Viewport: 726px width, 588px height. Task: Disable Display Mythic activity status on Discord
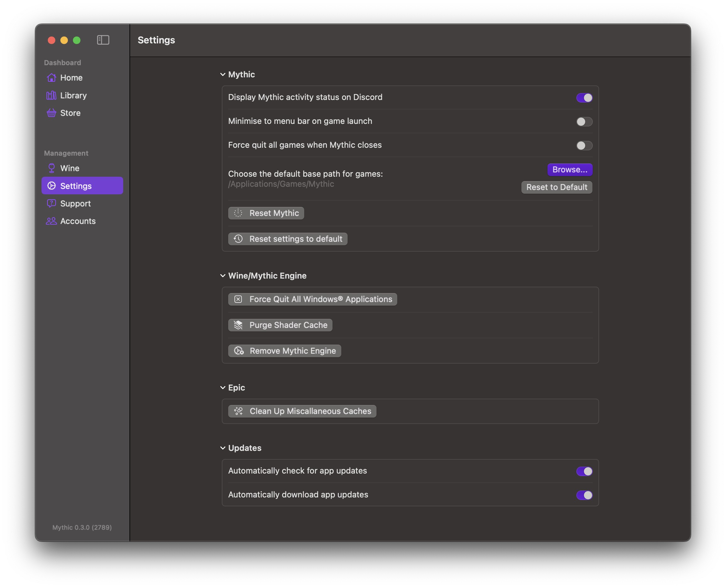point(584,97)
